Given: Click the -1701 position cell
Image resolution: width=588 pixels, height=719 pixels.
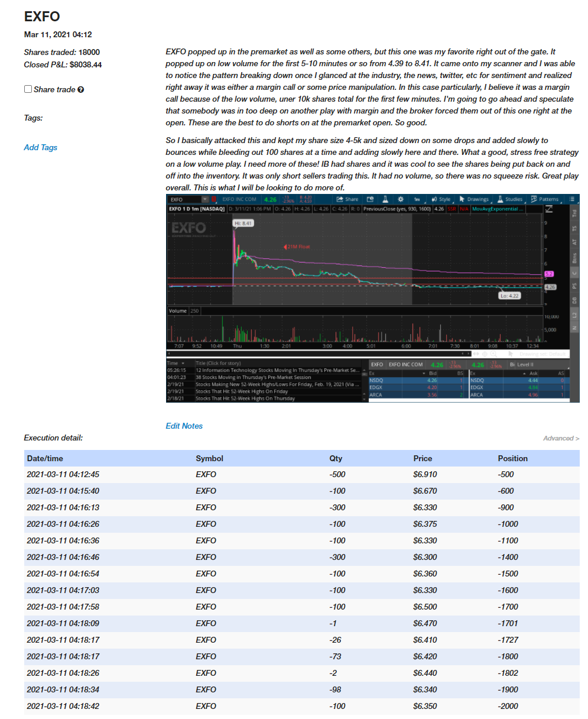Looking at the screenshot, I should point(508,623).
